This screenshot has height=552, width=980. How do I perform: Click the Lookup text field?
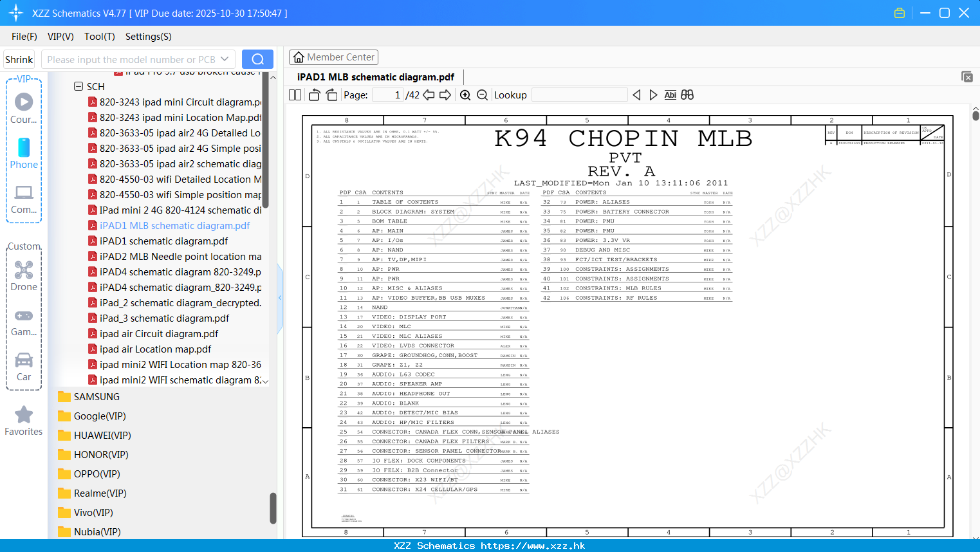(x=580, y=95)
